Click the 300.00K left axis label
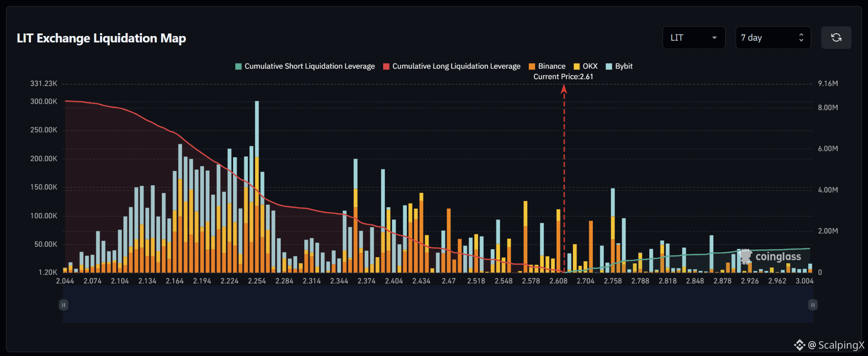 click(x=44, y=102)
